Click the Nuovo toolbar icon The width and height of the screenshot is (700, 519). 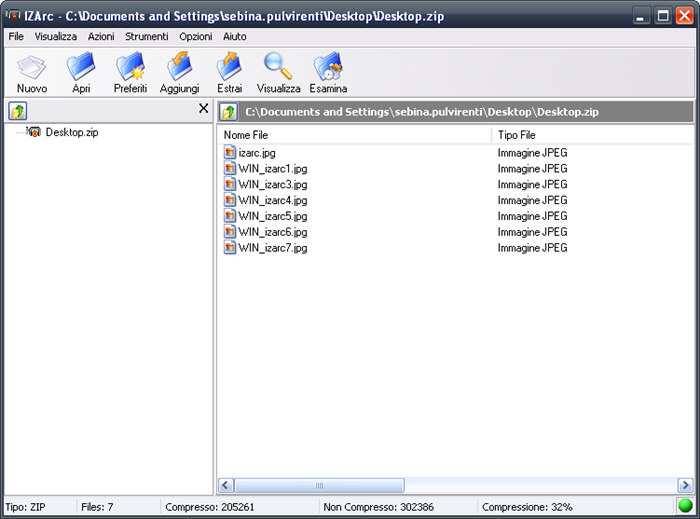pyautogui.click(x=32, y=67)
